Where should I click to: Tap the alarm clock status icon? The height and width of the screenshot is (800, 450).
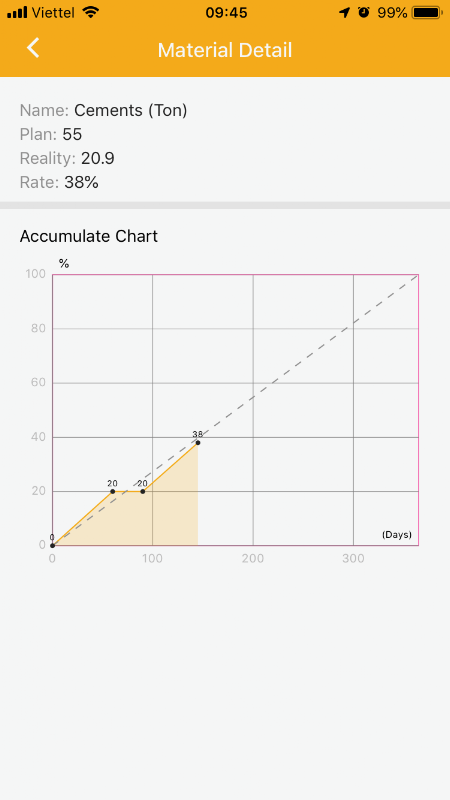[364, 12]
